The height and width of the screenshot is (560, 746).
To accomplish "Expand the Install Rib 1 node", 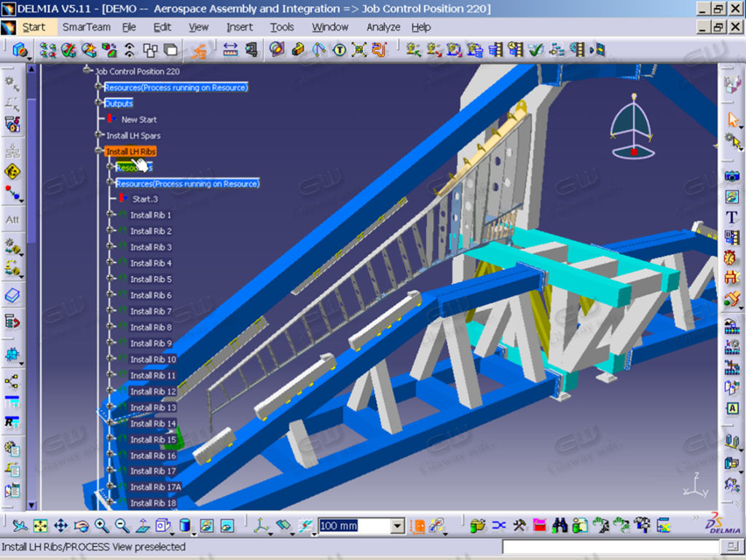I will 110,214.
